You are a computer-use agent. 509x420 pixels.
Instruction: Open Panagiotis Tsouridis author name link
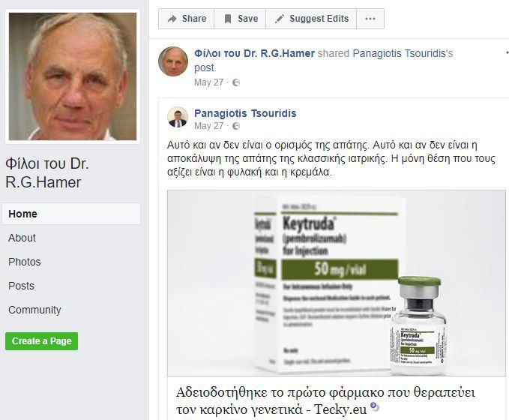coord(245,113)
